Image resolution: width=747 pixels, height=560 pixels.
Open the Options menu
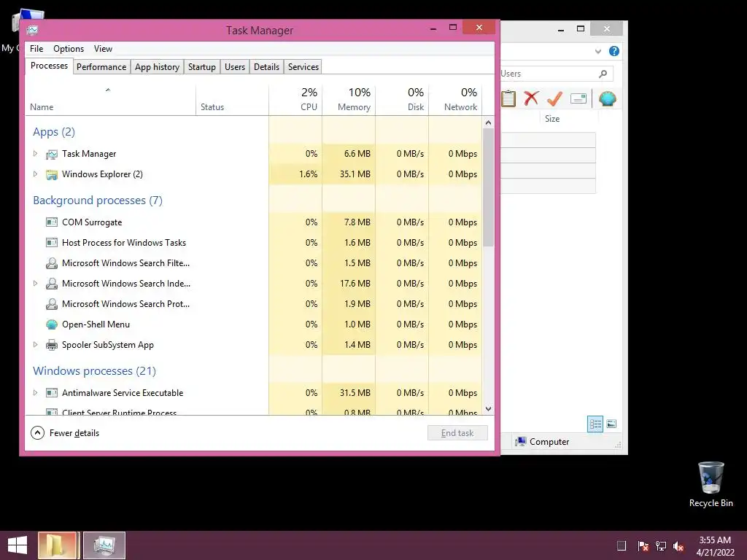69,49
